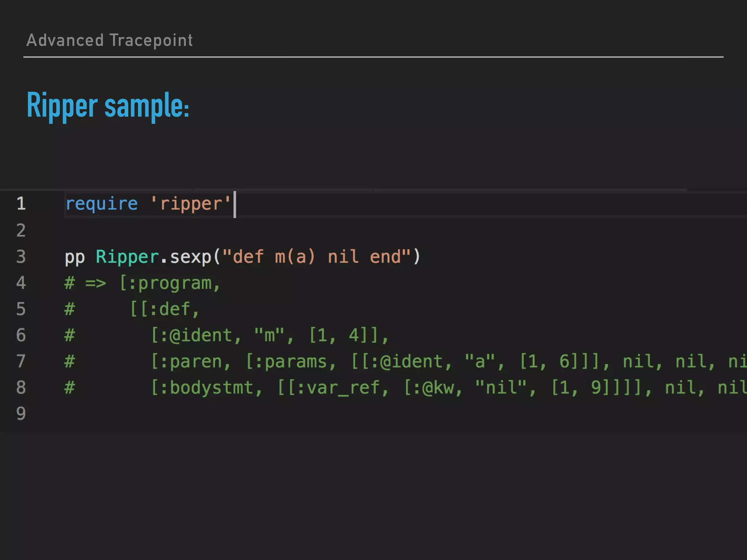
Task: Click the :bodystmt symbol on line 8
Action: (x=207, y=388)
